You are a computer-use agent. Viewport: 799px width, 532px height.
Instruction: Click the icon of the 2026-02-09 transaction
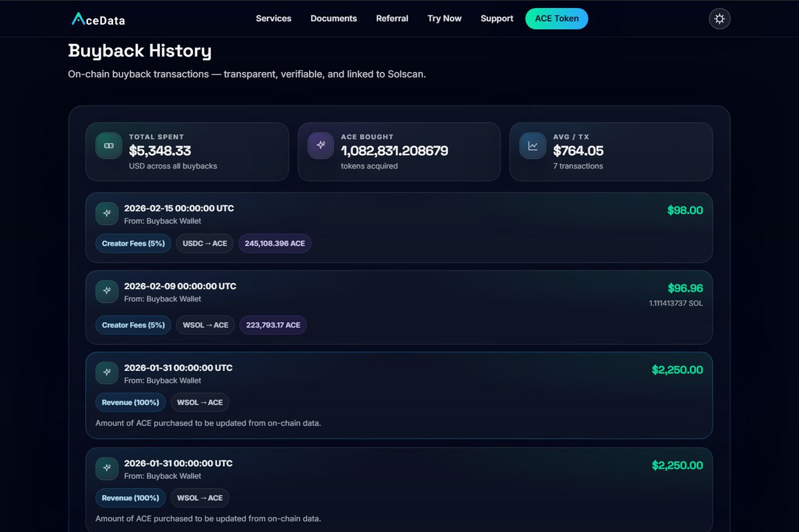coord(107,292)
